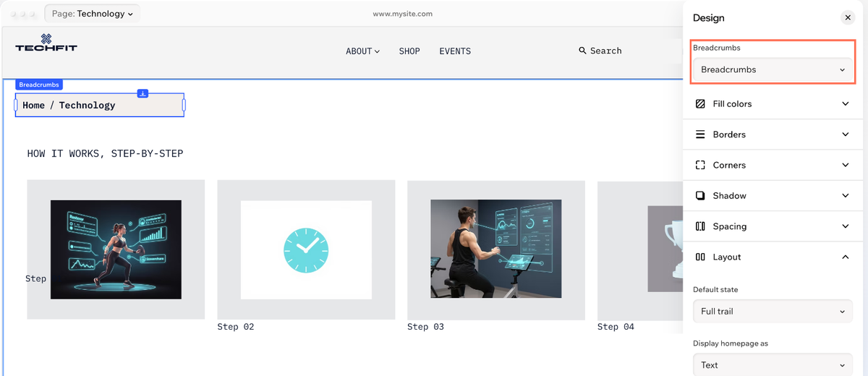Click the Home breadcrumb link

point(33,105)
